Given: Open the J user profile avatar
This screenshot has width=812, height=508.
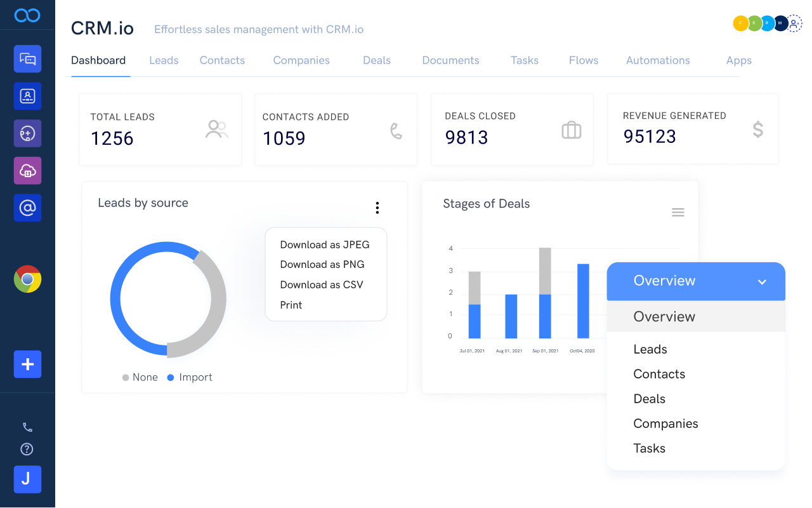Looking at the screenshot, I should click(x=27, y=479).
